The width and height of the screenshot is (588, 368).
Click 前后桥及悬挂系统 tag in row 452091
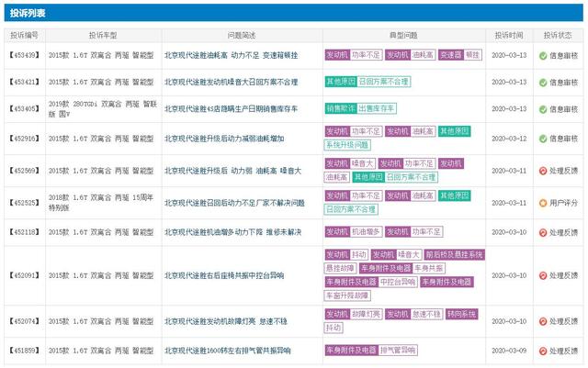pyautogui.click(x=455, y=255)
